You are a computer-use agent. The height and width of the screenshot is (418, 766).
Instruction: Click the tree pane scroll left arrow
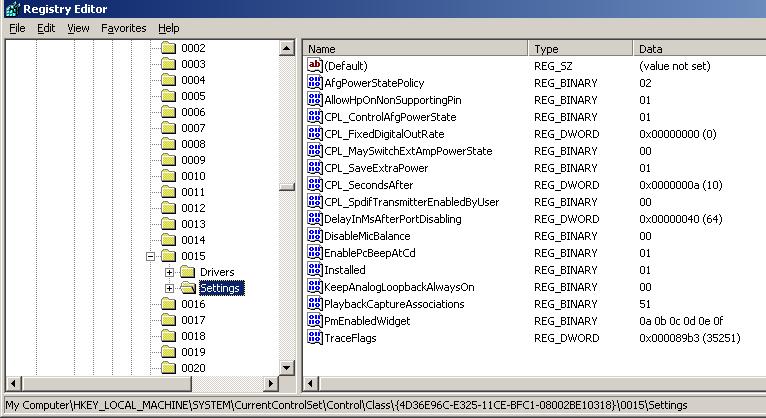[x=14, y=383]
